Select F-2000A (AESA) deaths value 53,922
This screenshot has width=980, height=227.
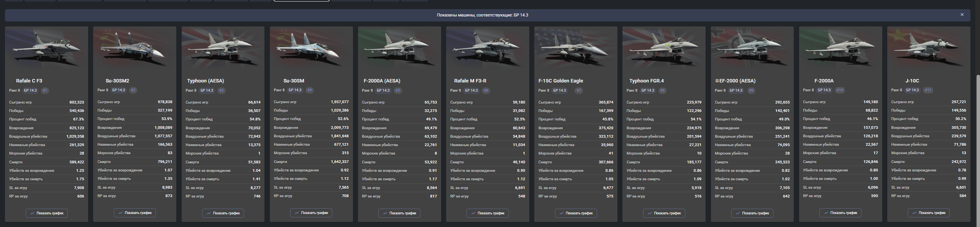coord(430,162)
